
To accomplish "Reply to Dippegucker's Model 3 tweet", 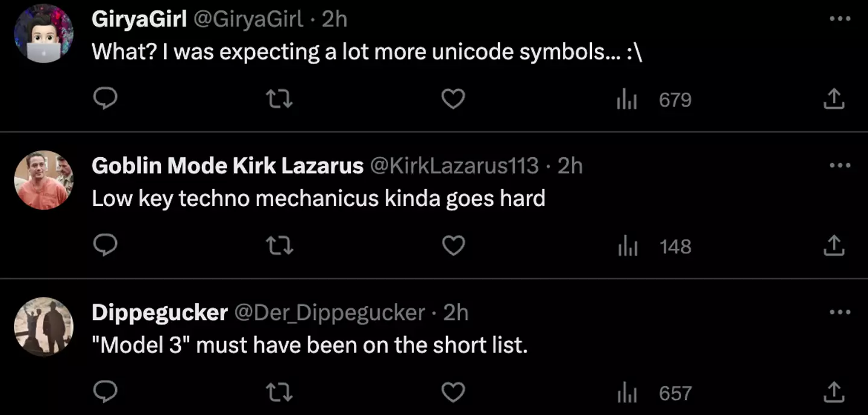I will [x=105, y=393].
